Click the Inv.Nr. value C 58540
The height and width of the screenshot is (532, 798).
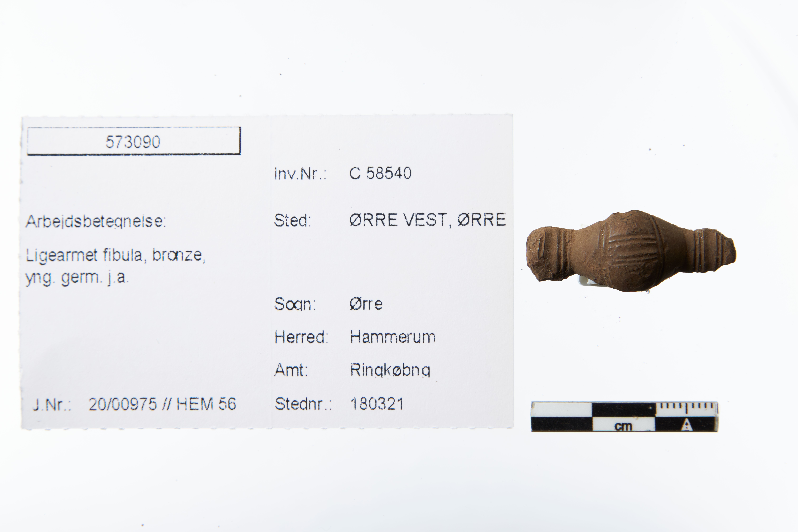click(x=380, y=173)
